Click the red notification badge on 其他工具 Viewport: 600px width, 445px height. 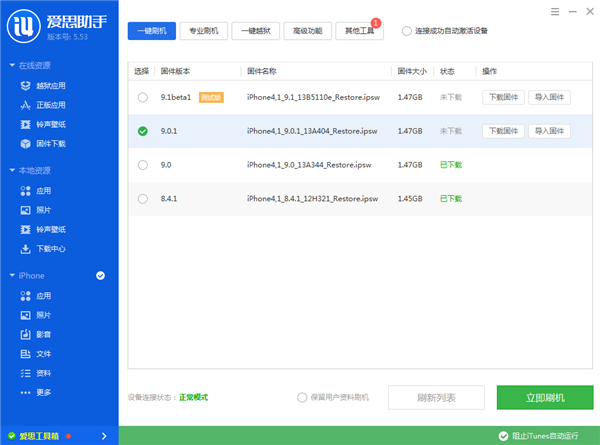tap(376, 23)
